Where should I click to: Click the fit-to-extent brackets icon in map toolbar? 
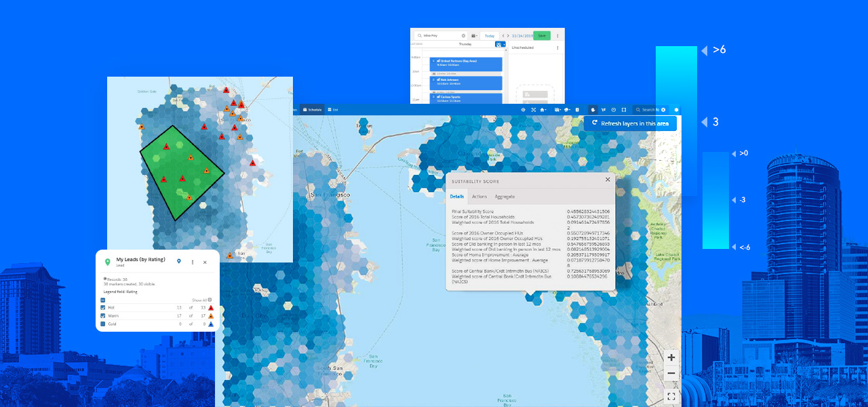534,110
